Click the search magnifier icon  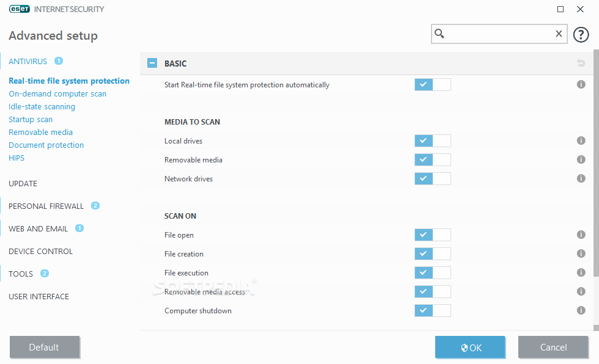439,34
